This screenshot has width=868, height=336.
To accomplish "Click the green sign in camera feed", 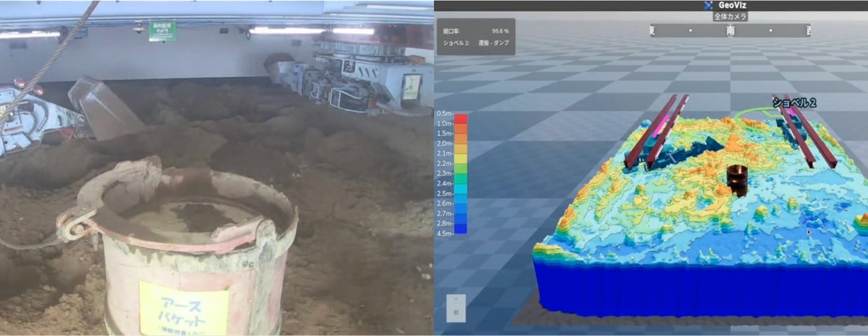I will point(162,31).
